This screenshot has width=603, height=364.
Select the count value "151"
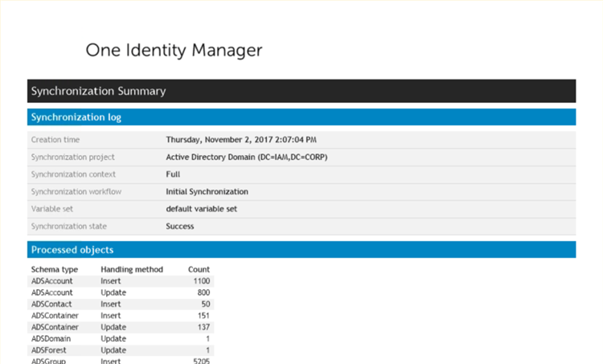tap(203, 316)
